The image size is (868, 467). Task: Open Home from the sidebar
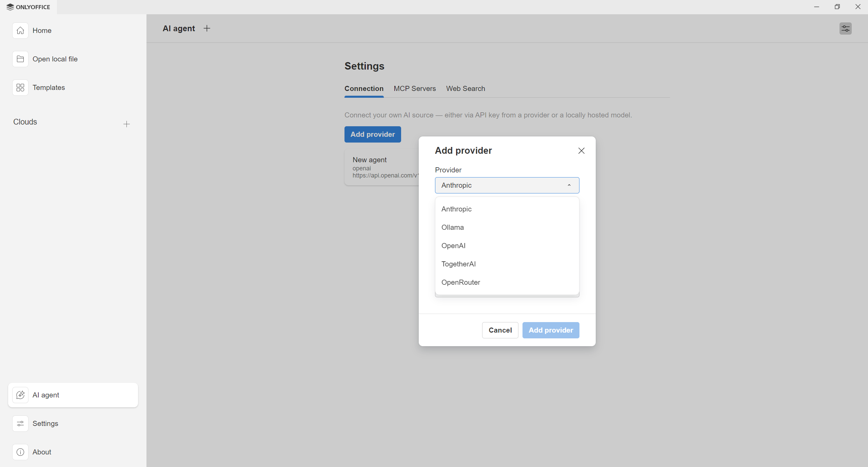pyautogui.click(x=42, y=30)
